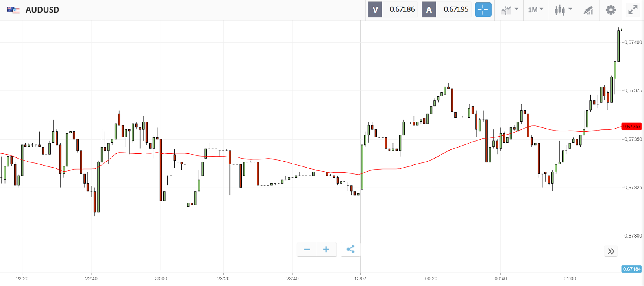This screenshot has height=286, width=644.
Task: Jump to latest candle with double-arrow
Action: pyautogui.click(x=611, y=251)
